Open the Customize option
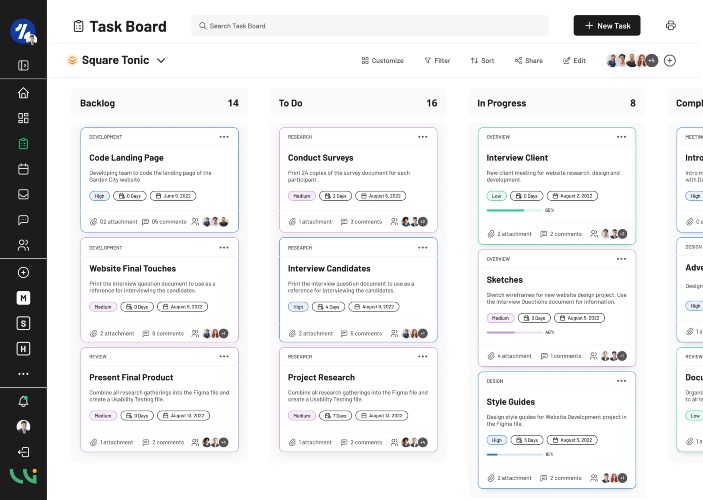 pyautogui.click(x=382, y=61)
